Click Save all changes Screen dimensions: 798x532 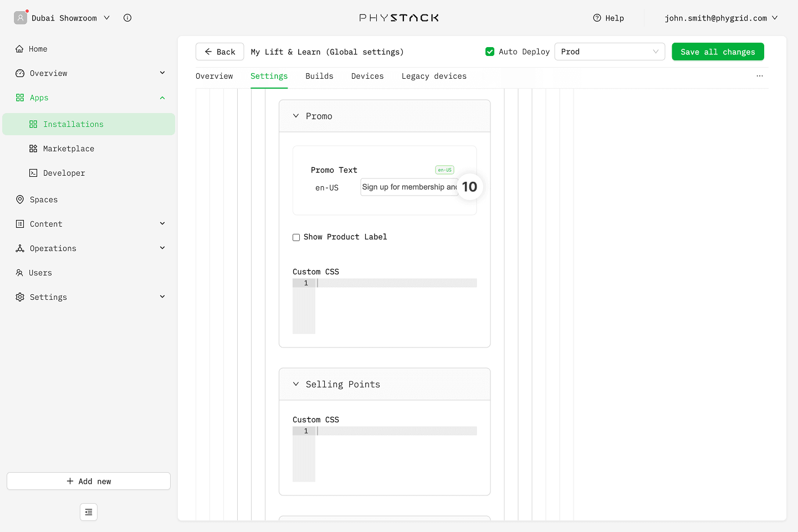tap(718, 52)
